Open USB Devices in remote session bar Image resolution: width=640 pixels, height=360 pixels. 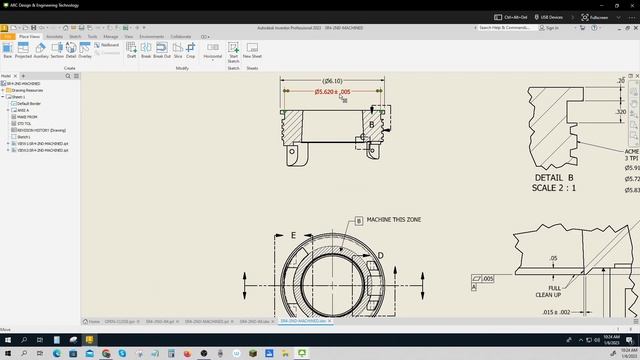point(549,17)
